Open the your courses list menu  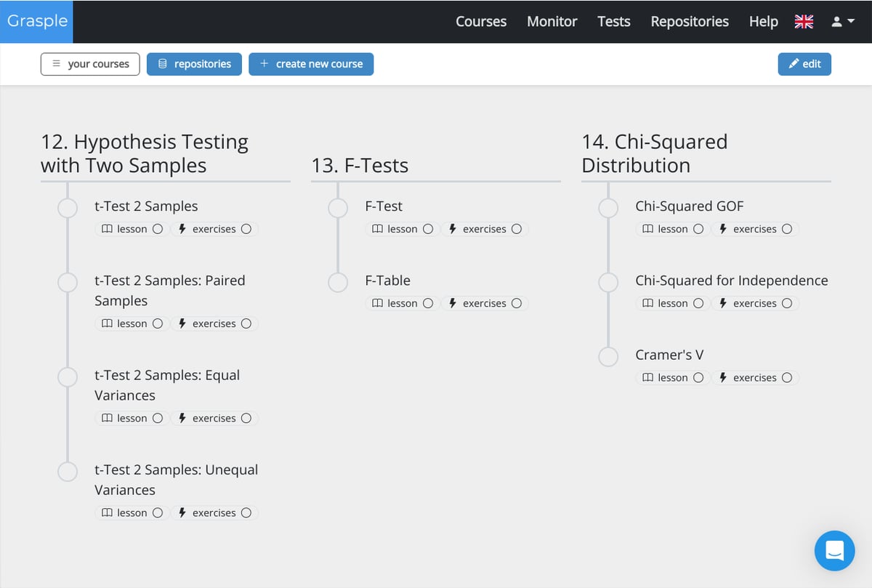90,64
